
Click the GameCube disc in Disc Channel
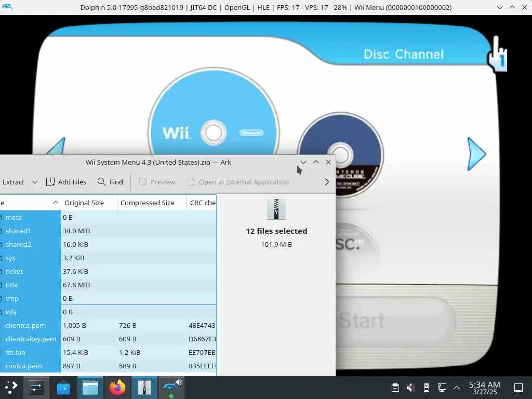[x=341, y=155]
